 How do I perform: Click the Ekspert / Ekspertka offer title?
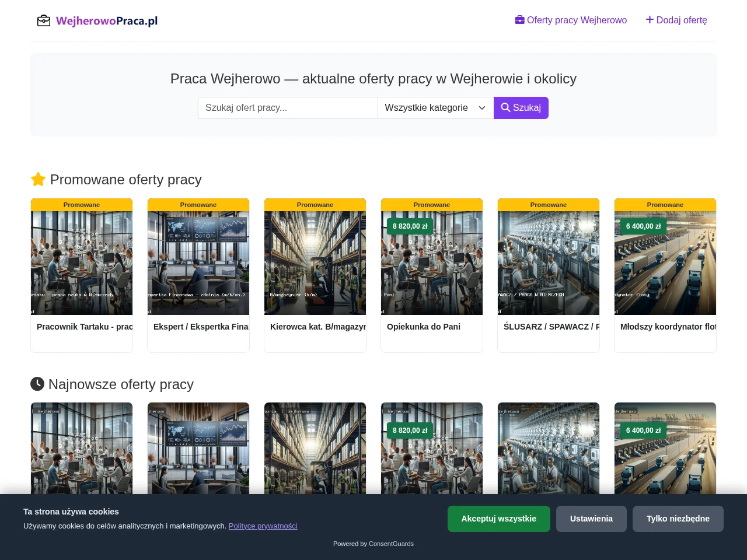pyautogui.click(x=201, y=327)
